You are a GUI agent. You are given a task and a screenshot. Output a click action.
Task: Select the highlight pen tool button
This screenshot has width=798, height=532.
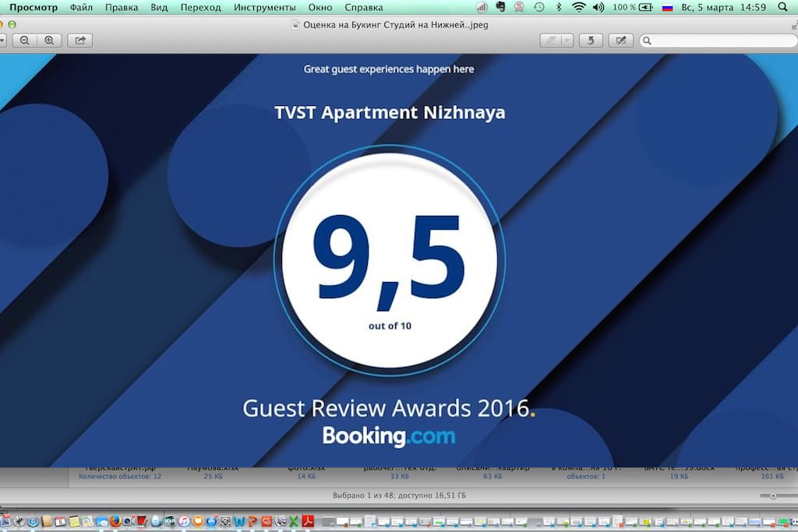[x=551, y=41]
